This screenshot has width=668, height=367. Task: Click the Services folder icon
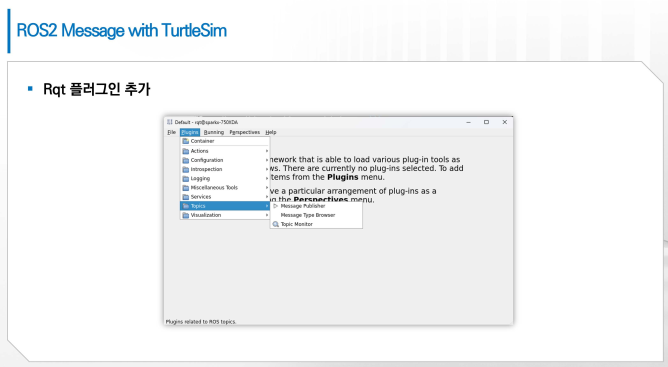[x=186, y=197]
